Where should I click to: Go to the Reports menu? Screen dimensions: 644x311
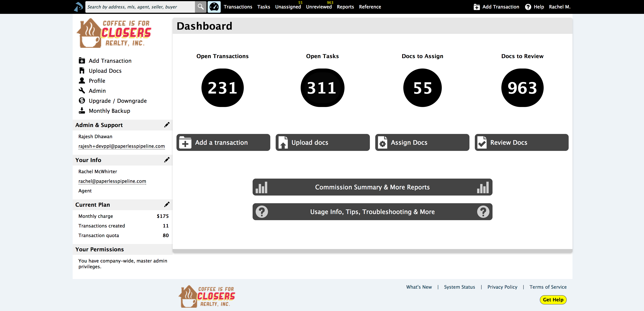[x=345, y=7]
